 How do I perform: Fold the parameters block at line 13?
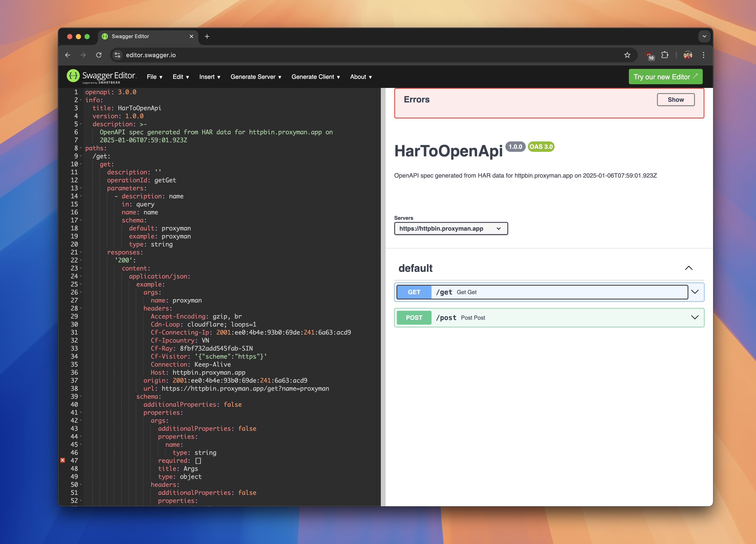pyautogui.click(x=81, y=188)
